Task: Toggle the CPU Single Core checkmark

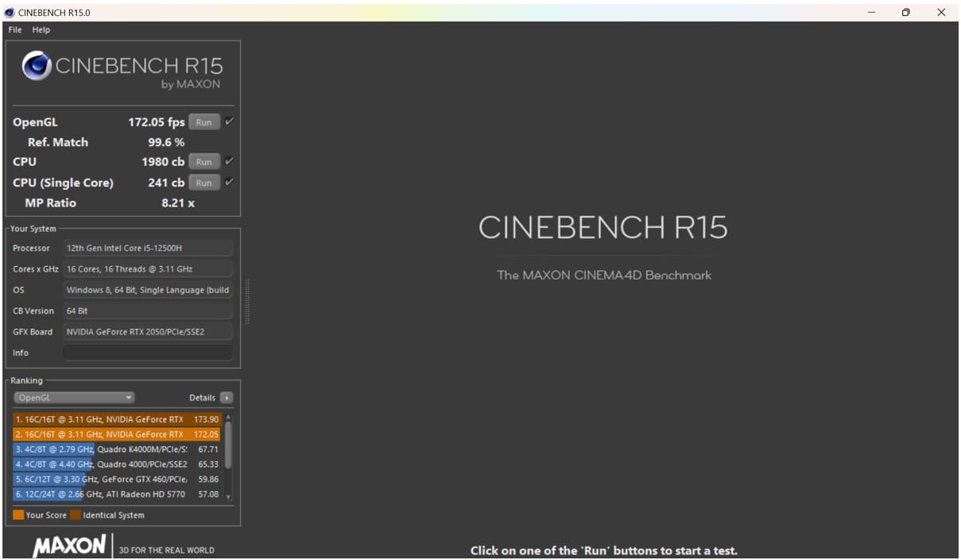Action: point(229,182)
